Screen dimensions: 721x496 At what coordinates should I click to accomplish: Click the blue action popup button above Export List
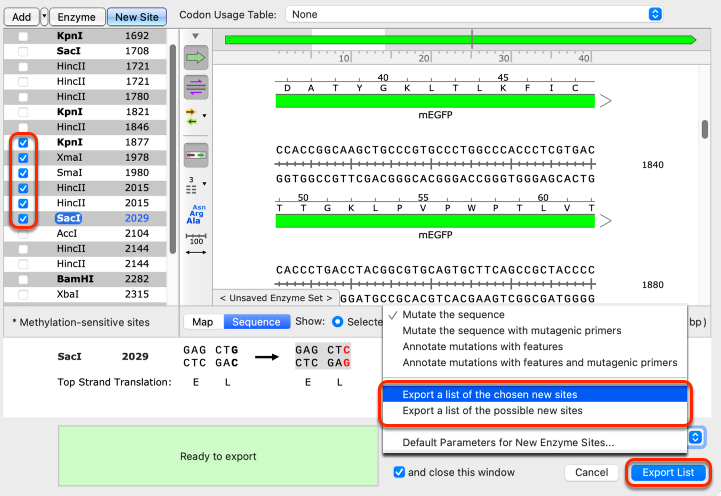(695, 437)
